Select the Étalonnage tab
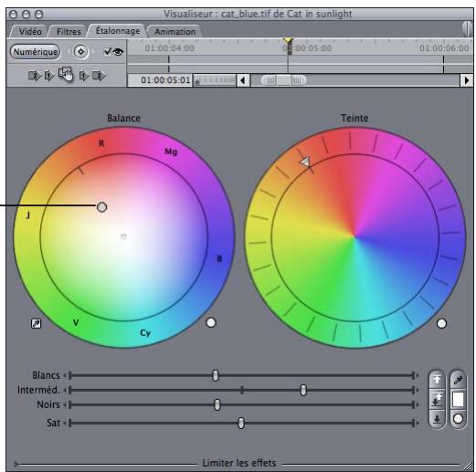The height and width of the screenshot is (472, 476). 118,31
